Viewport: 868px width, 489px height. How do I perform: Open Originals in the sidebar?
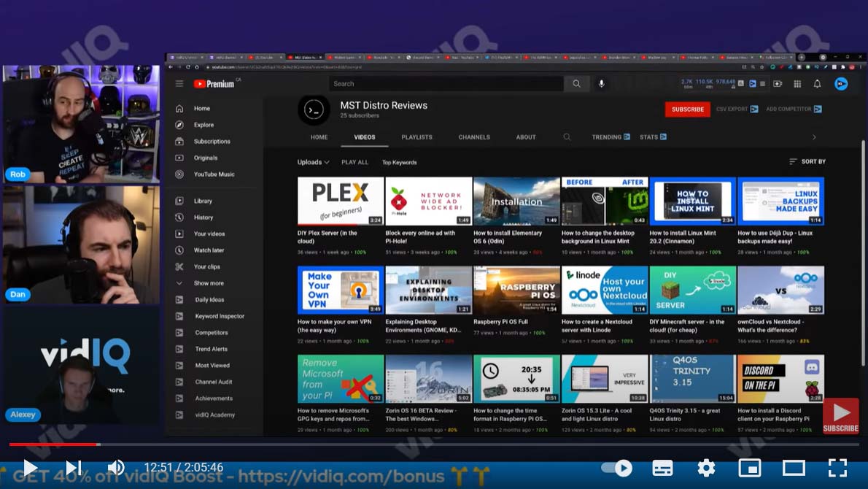[x=206, y=158]
